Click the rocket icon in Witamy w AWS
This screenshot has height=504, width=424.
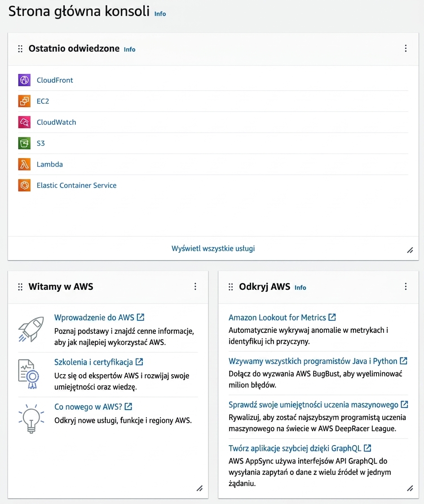click(31, 329)
